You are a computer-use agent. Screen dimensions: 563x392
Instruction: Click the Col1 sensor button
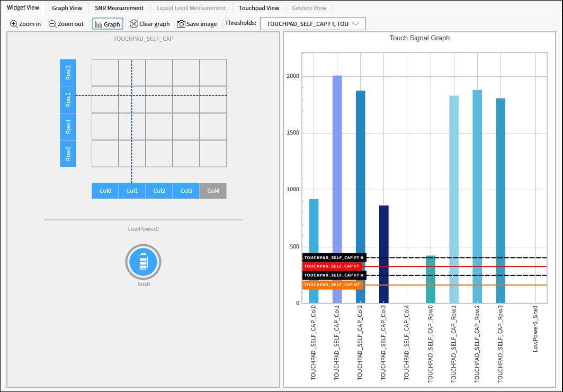pos(132,191)
